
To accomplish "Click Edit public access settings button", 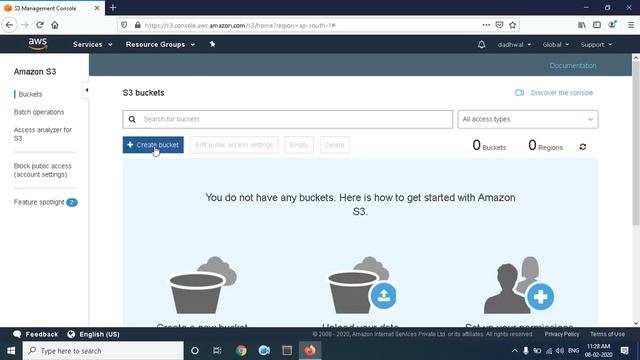I will (x=234, y=145).
